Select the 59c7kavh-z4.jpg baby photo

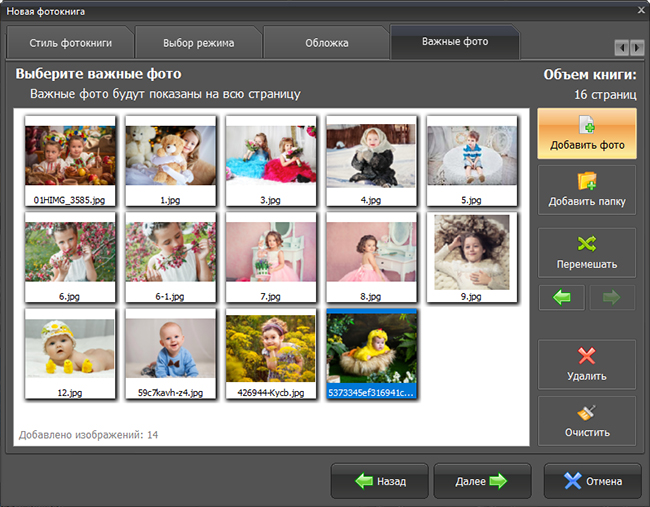pyautogui.click(x=170, y=354)
